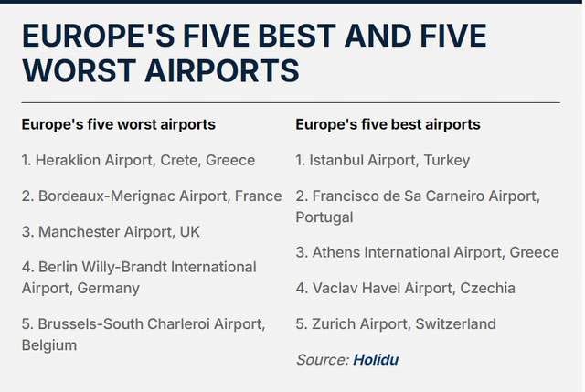Select the Istanbul Airport, Turkey entry
Screen dimensions: 585x392
(x=383, y=161)
